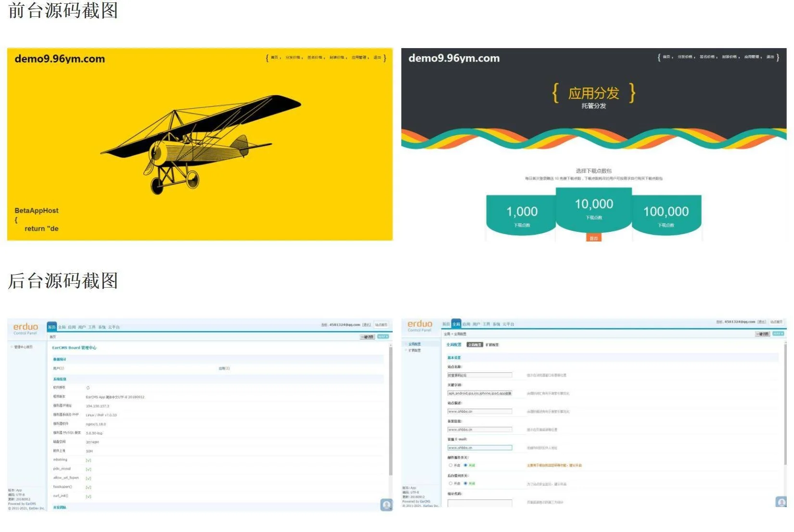Open 首页 tab in left backend nav
Screen dimensions: 794x532
tap(51, 327)
